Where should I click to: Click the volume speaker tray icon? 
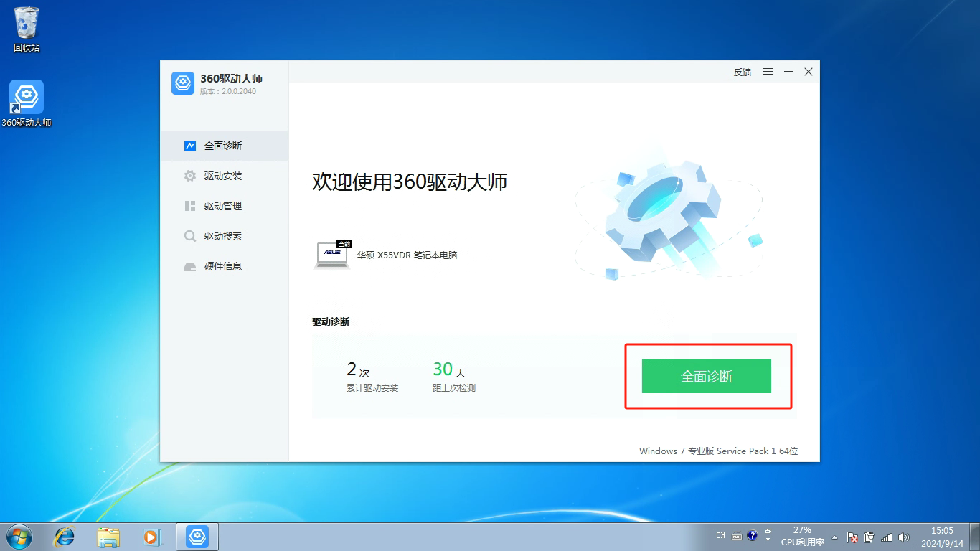coord(904,537)
